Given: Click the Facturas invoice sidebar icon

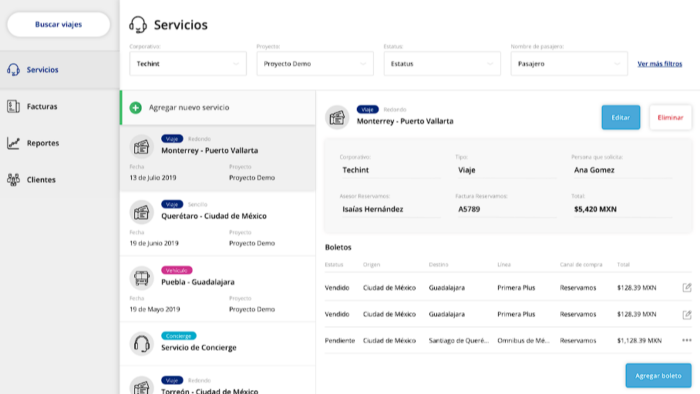Looking at the screenshot, I should point(13,106).
